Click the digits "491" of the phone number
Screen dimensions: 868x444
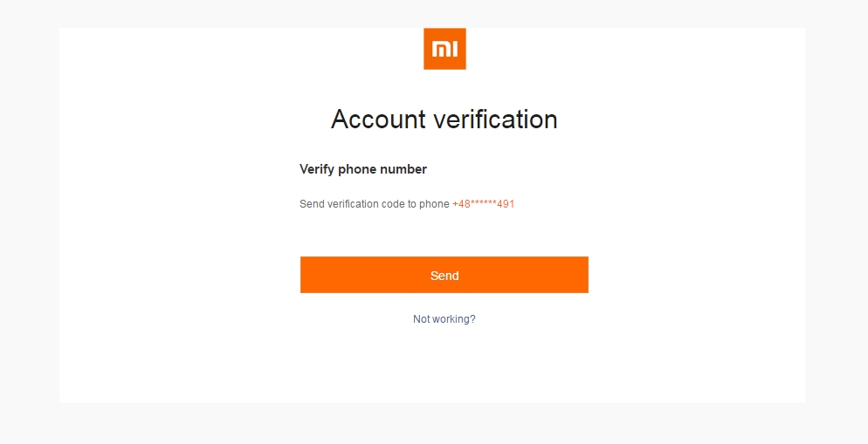[506, 204]
